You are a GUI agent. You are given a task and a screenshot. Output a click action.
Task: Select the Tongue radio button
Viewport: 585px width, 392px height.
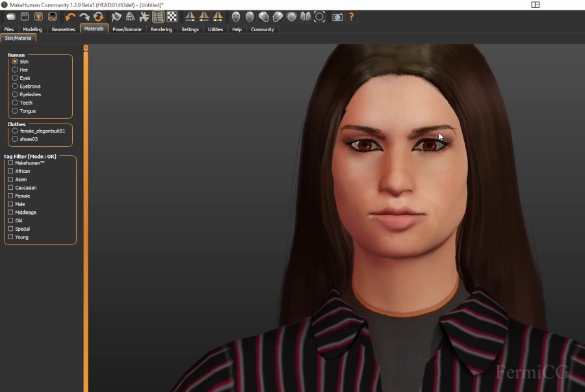coord(15,111)
